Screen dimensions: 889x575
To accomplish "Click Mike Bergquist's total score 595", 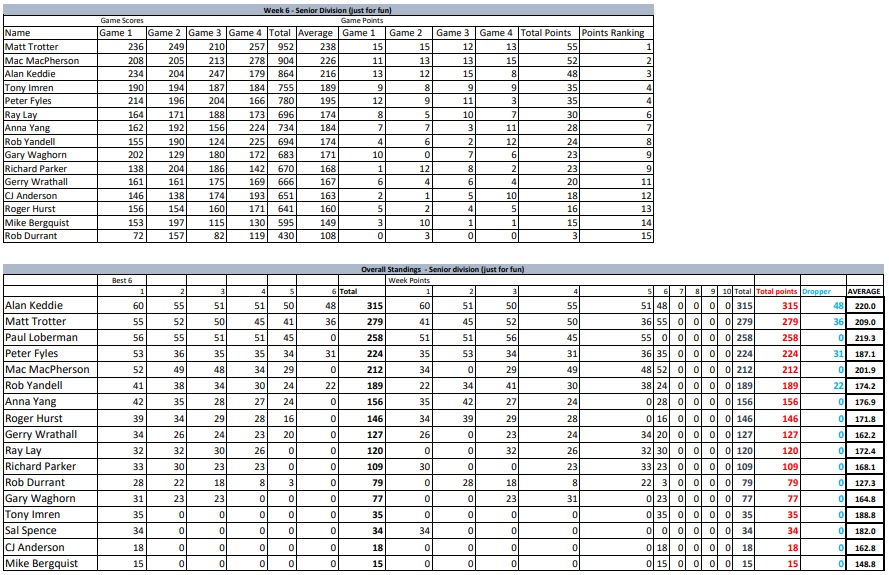I will 286,222.
